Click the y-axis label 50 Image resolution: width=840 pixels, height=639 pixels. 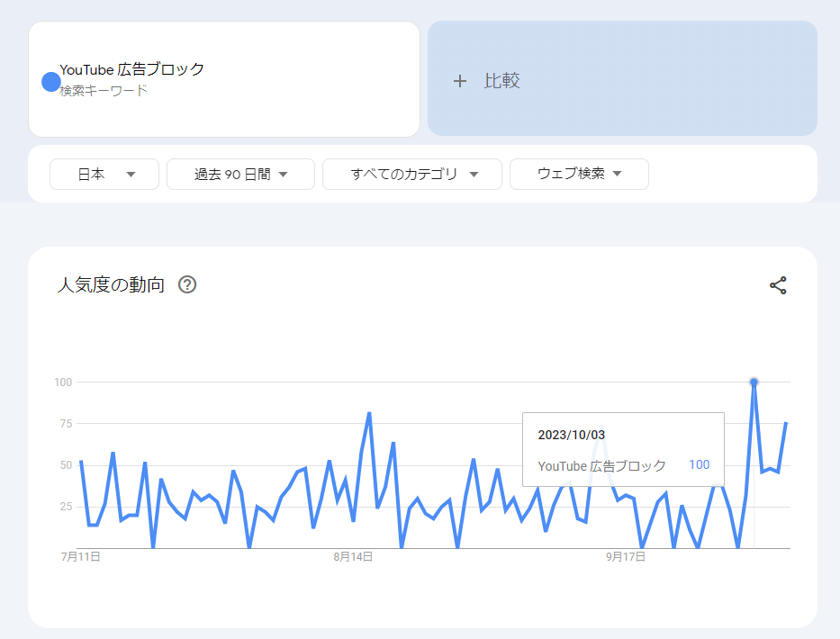66,465
